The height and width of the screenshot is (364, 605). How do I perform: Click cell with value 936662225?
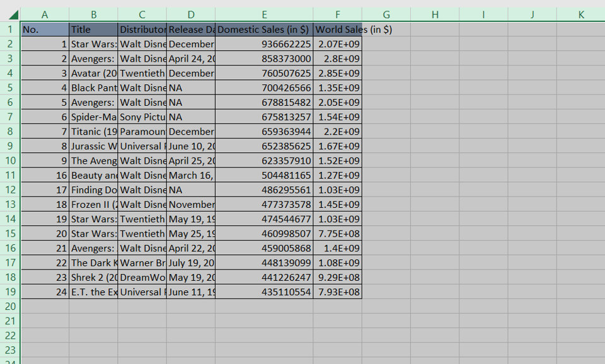[x=264, y=44]
